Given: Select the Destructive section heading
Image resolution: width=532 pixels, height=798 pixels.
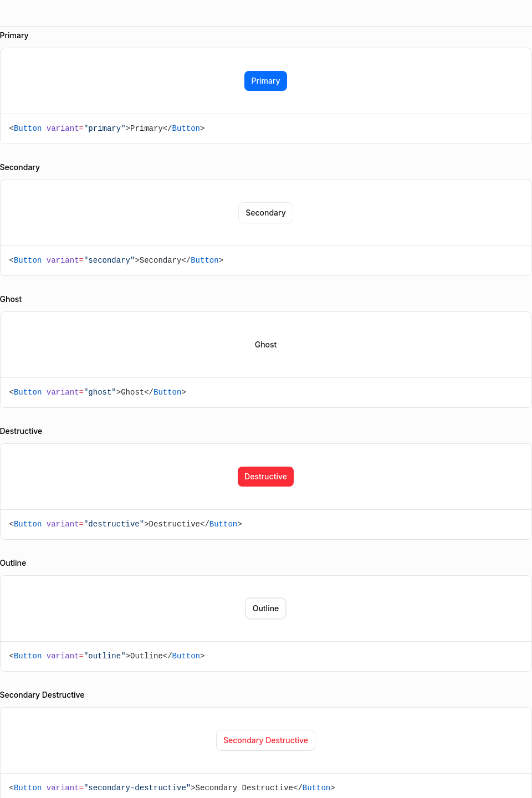Looking at the screenshot, I should coord(21,431).
